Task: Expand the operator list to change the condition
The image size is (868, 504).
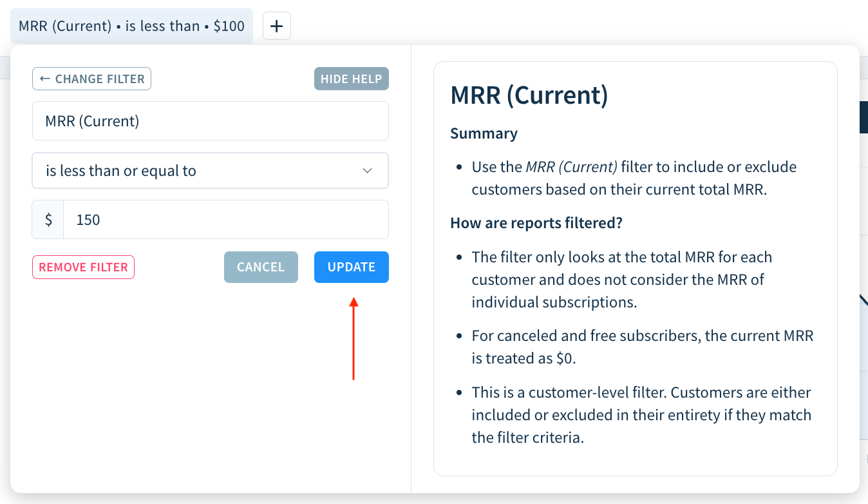Action: click(x=210, y=170)
